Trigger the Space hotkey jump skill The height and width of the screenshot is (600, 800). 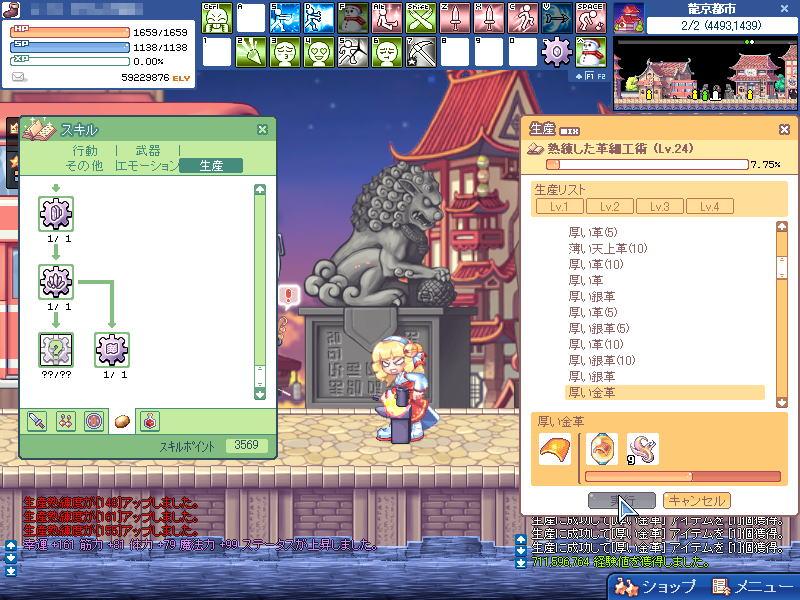coord(591,18)
